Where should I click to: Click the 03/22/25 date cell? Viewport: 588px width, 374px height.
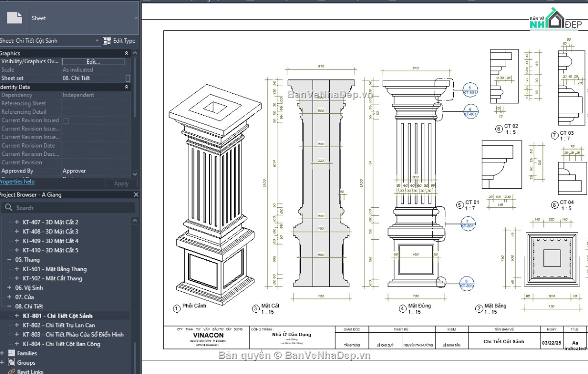pyautogui.click(x=551, y=344)
